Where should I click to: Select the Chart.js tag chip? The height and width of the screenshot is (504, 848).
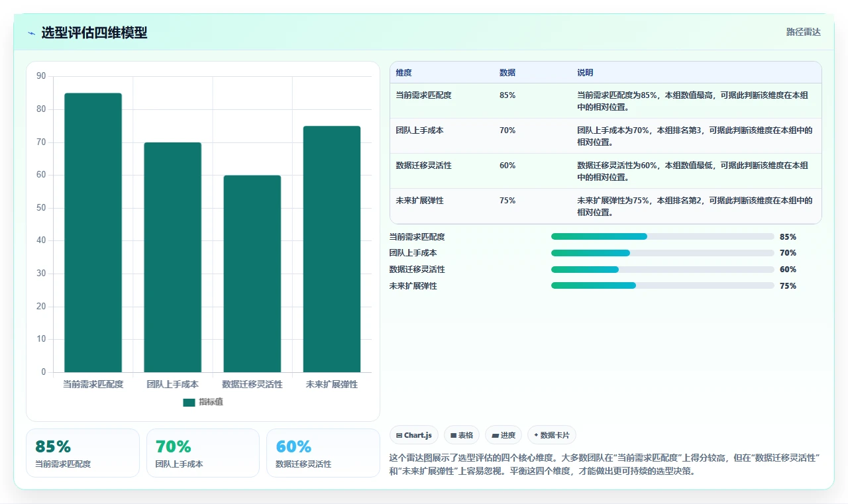coord(414,435)
